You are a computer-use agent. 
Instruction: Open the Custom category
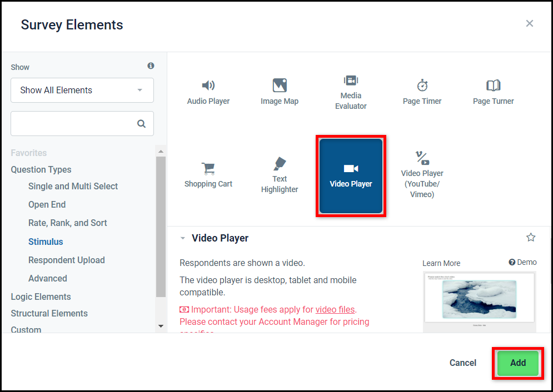click(26, 329)
